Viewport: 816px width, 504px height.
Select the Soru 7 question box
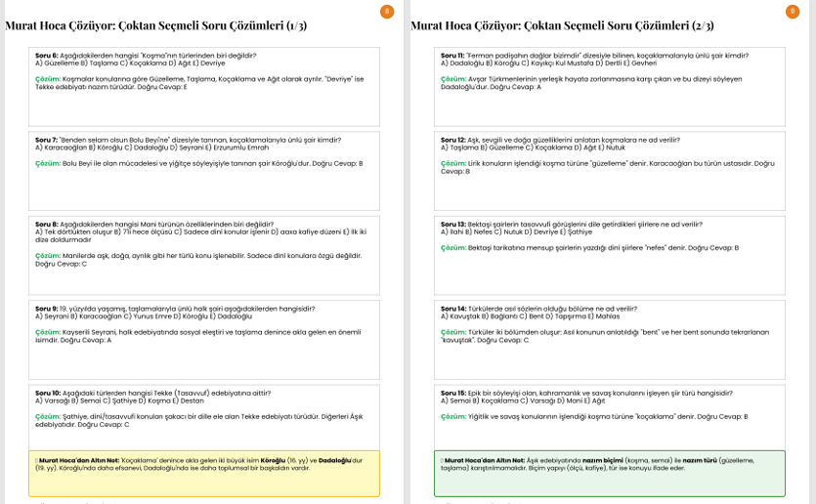coord(203,170)
